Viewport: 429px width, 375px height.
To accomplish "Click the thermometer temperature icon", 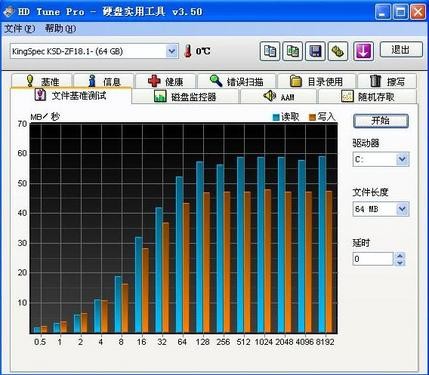I will click(x=188, y=51).
